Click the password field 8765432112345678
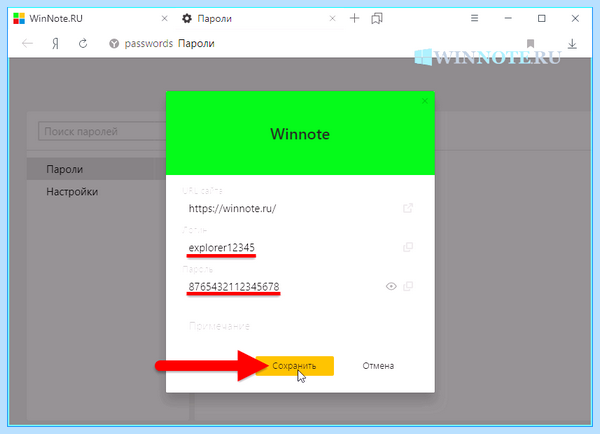Screen dimensions: 600x434 tap(234, 287)
